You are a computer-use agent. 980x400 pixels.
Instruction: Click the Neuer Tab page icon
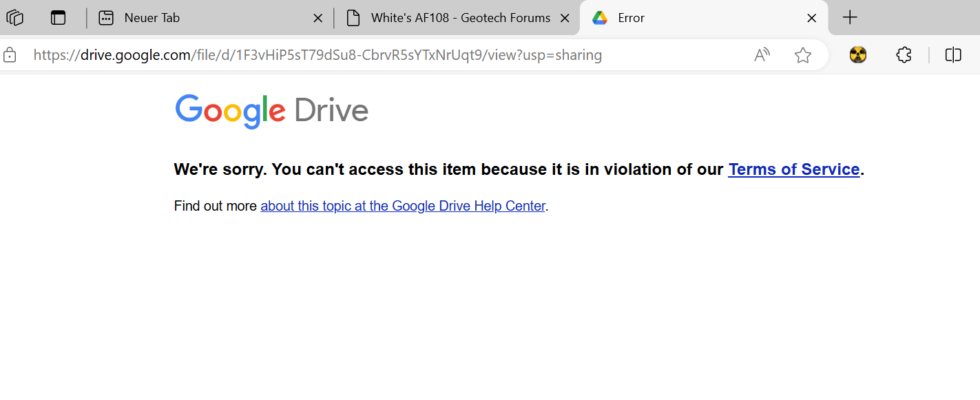106,18
